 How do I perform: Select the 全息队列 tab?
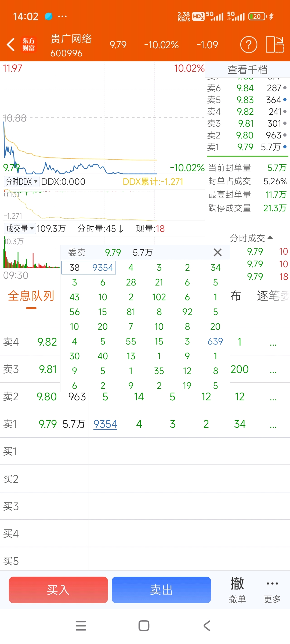click(31, 296)
